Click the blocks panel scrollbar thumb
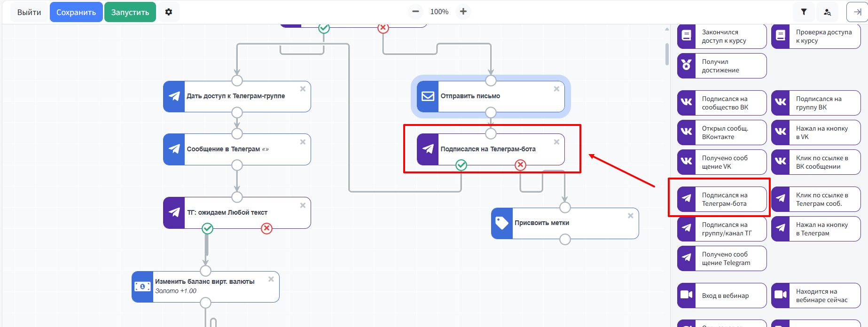The width and height of the screenshot is (868, 327). (x=667, y=54)
